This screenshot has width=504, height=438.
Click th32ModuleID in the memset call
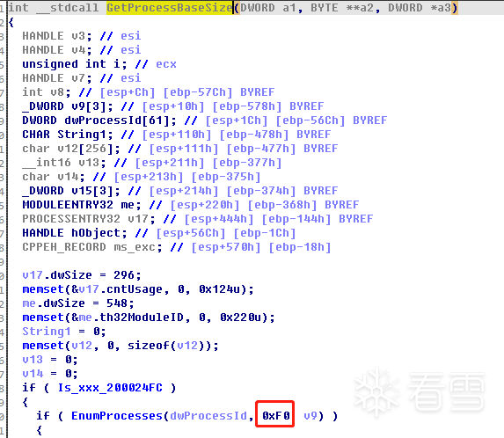click(142, 318)
